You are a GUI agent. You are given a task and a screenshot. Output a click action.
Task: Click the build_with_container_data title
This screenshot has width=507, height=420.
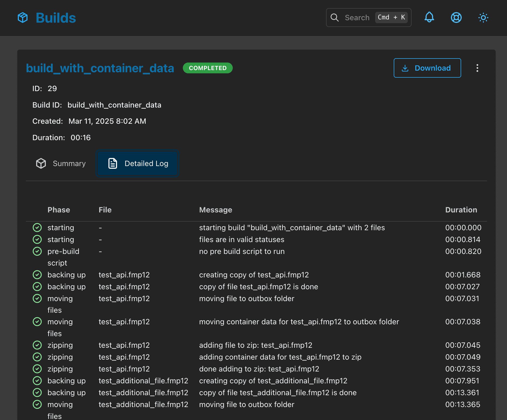100,68
